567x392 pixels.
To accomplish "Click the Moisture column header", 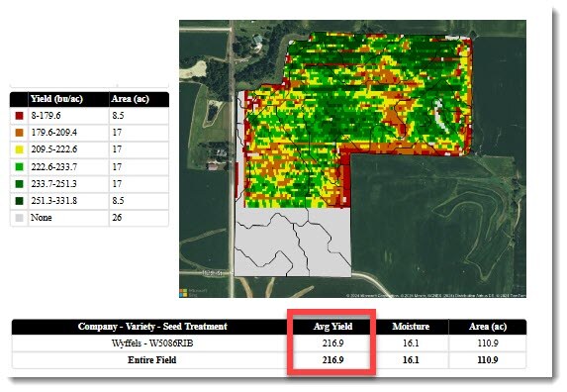I will pyautogui.click(x=411, y=327).
